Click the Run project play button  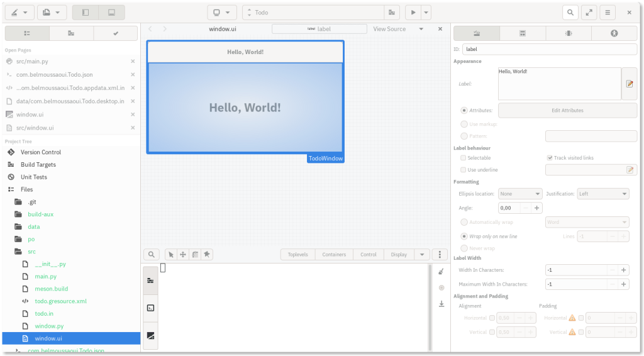pyautogui.click(x=413, y=13)
